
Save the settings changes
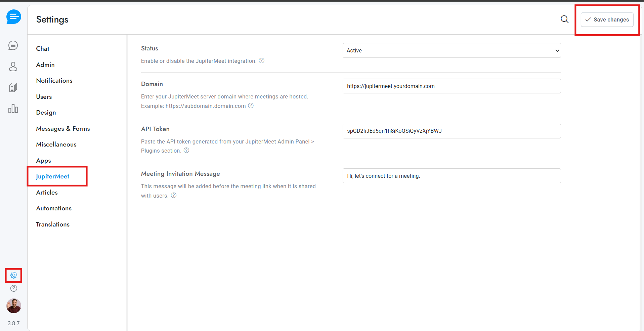click(607, 19)
